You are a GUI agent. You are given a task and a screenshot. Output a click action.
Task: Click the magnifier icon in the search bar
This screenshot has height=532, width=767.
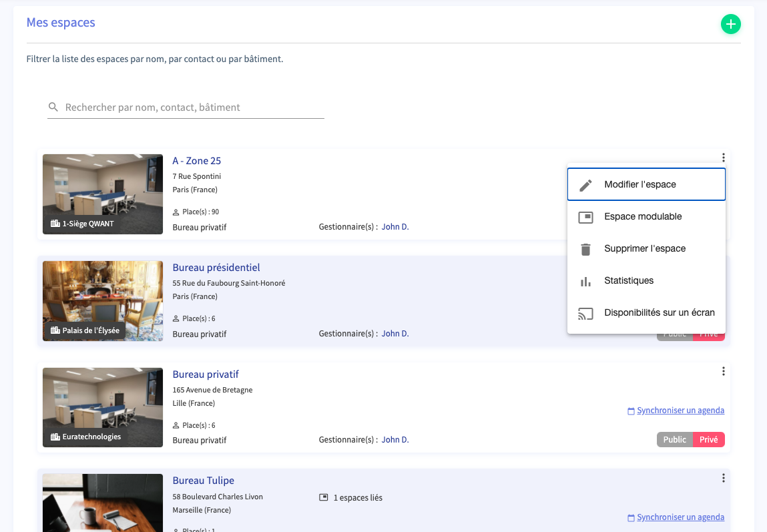[x=53, y=107]
